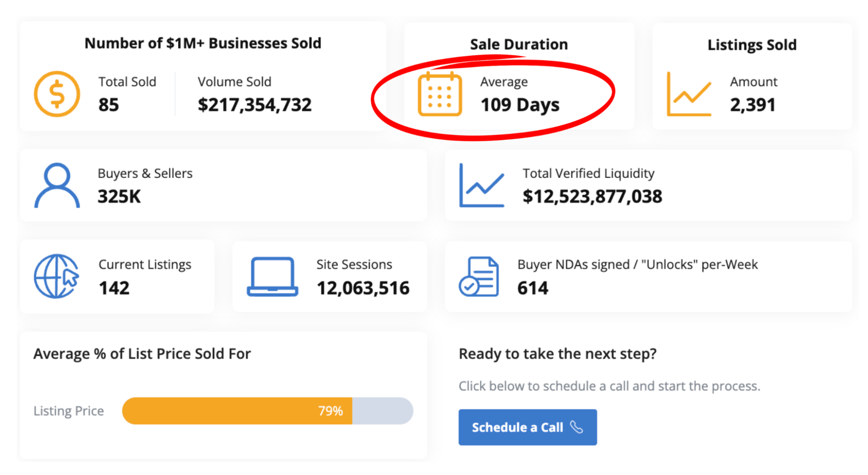Viewport: 868px width, 475px height.
Task: Click the Site Sessions value 12,063,516
Action: tap(363, 288)
